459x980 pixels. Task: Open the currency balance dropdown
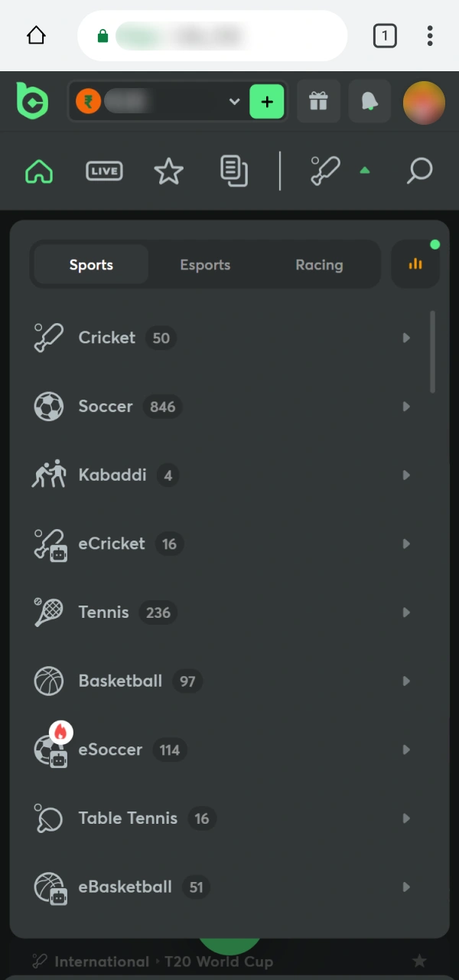(x=234, y=101)
